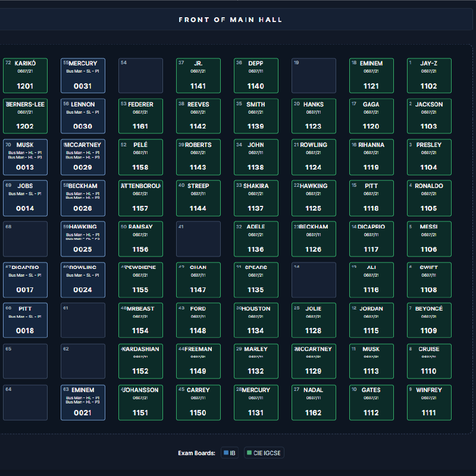Screen dimensions: 476x476
Task: Open HAWKING seat card 0025
Action: (x=83, y=239)
